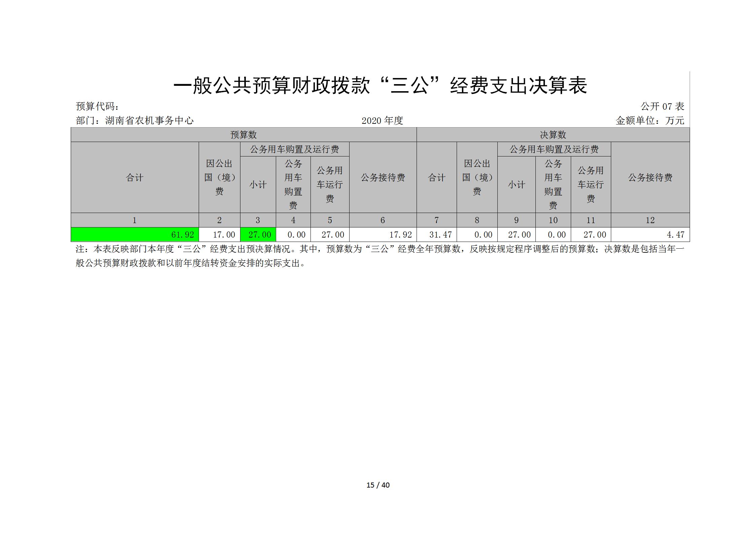Click 公务接待费 header above column 6
This screenshot has height=534, width=756.
click(383, 177)
